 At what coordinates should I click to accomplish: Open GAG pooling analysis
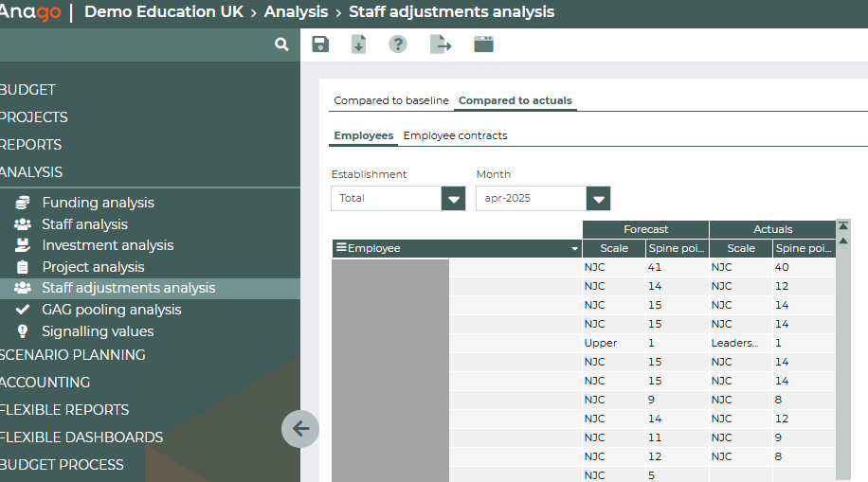(111, 310)
